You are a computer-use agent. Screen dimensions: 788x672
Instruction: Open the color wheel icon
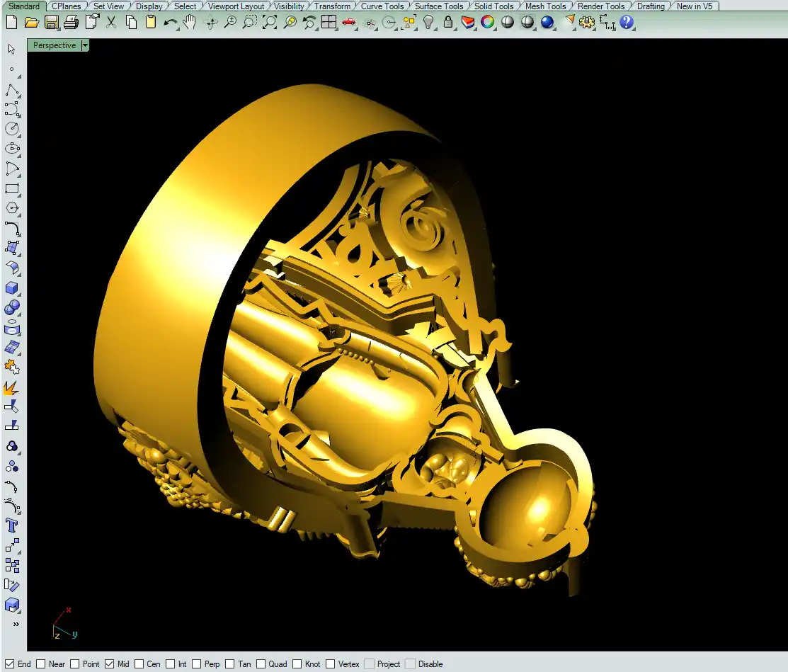point(487,22)
